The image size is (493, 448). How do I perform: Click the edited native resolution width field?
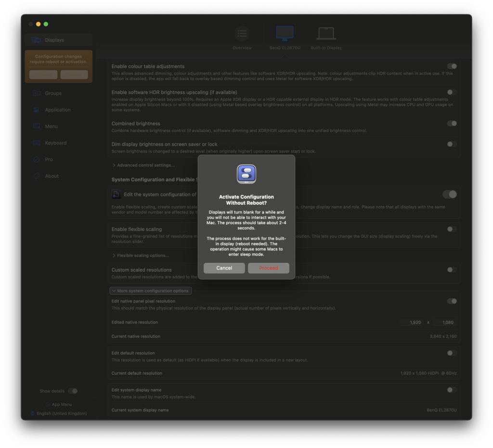pos(412,322)
